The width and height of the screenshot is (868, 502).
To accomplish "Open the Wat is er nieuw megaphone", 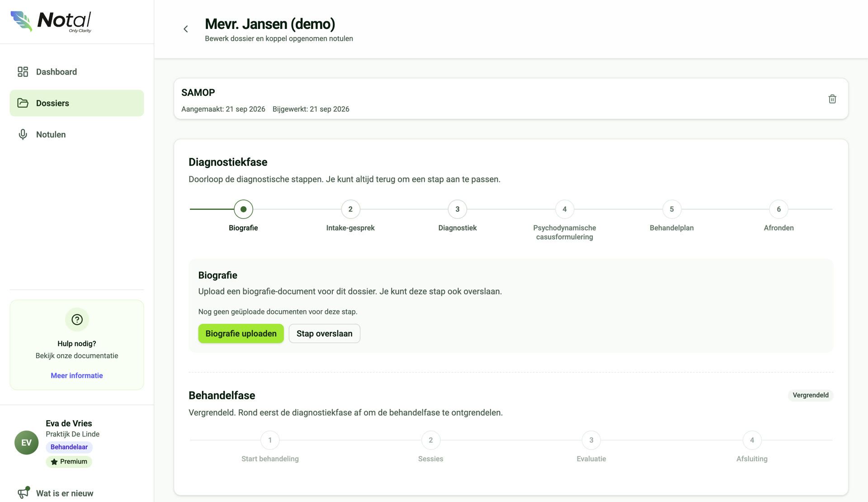I will tap(24, 493).
